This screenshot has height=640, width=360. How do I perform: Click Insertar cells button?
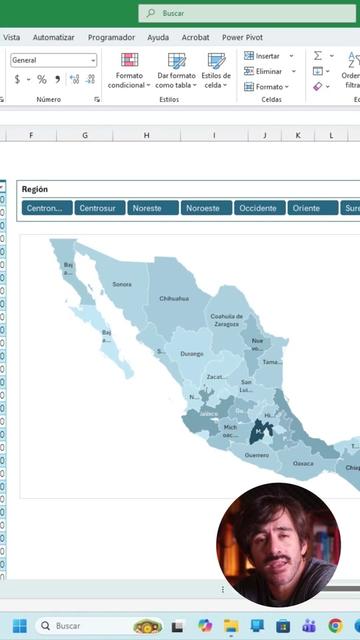pos(262,56)
